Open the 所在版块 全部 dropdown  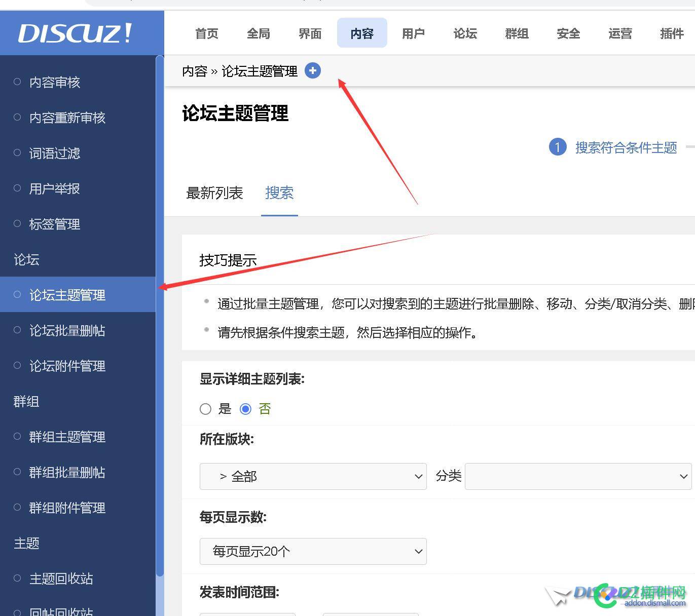click(313, 476)
